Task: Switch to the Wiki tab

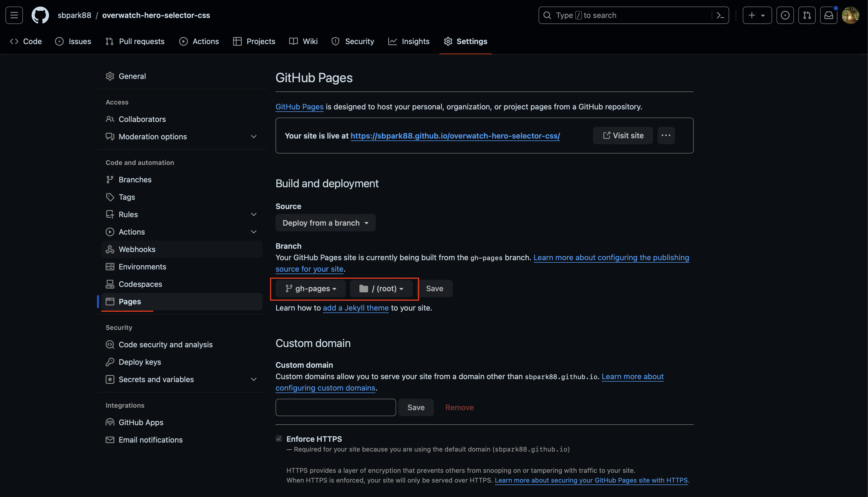Action: click(303, 41)
